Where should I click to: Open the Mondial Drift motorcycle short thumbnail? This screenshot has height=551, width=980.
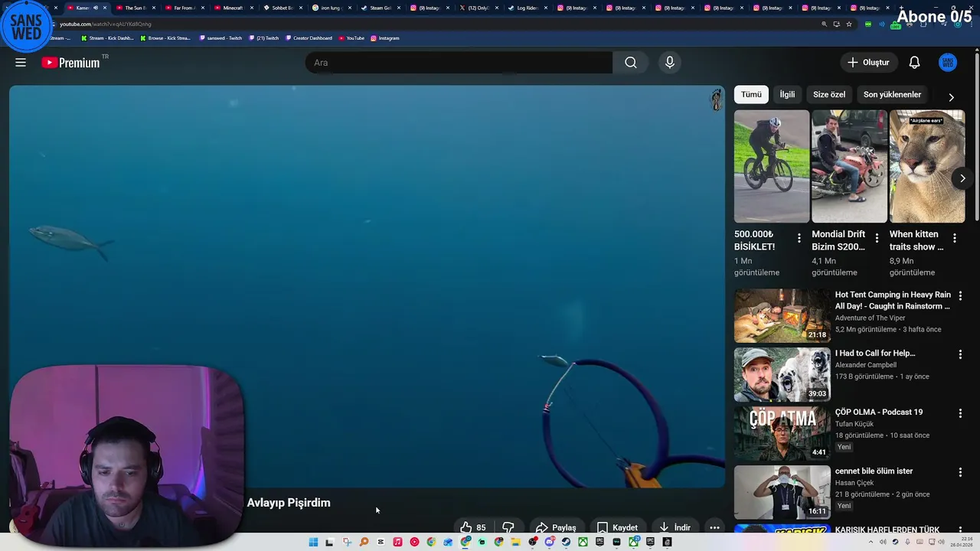tap(849, 166)
